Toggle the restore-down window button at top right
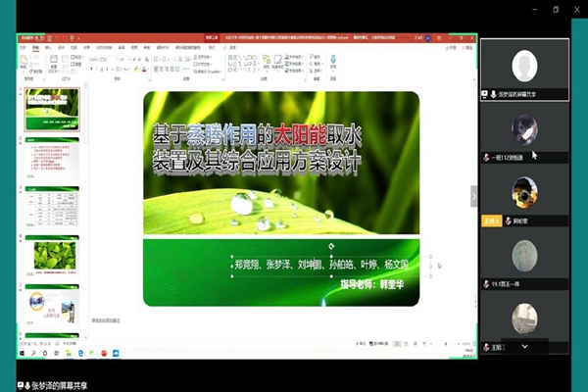 click(556, 10)
